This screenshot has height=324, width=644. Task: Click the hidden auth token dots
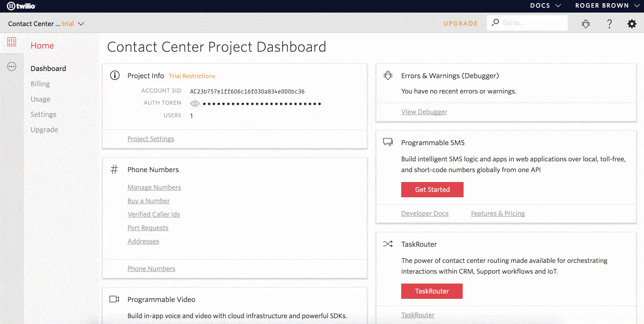(262, 104)
